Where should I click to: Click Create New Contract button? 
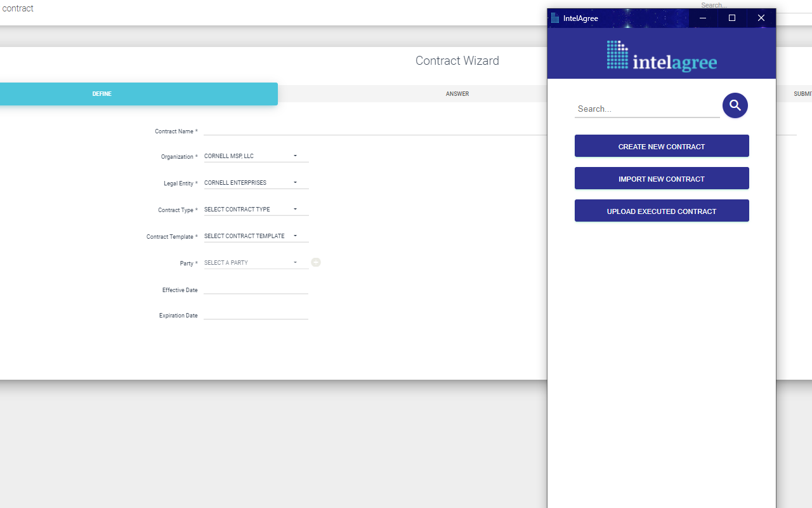[x=662, y=146]
